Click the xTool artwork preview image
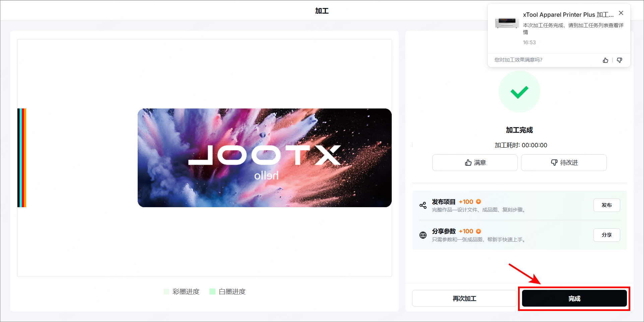 [x=265, y=158]
